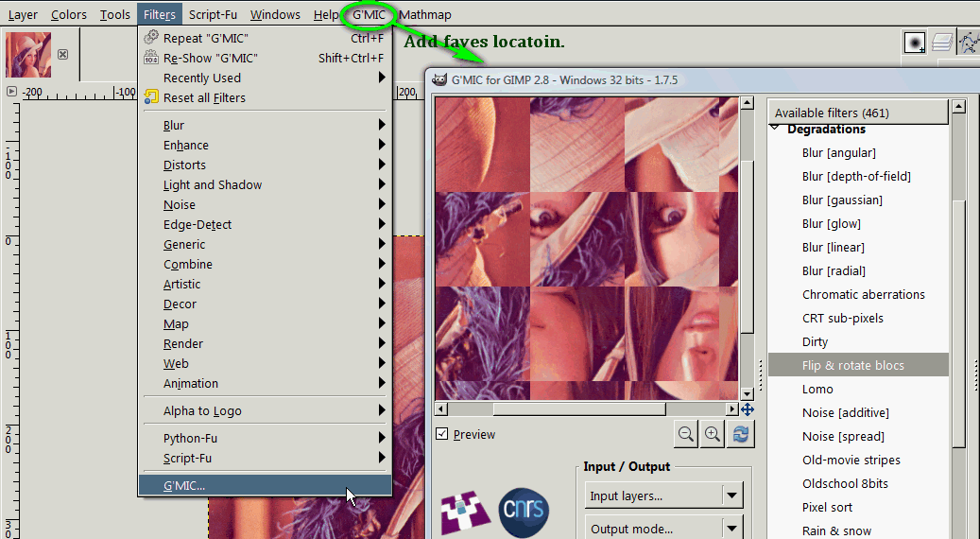980x539 pixels.
Task: Open the G'MIC menu in the menu bar
Action: click(369, 14)
